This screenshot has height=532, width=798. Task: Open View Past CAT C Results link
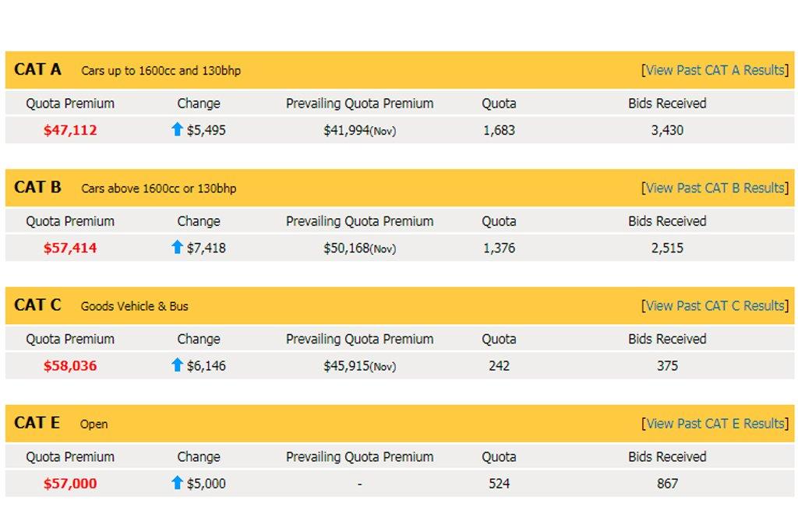tap(715, 305)
